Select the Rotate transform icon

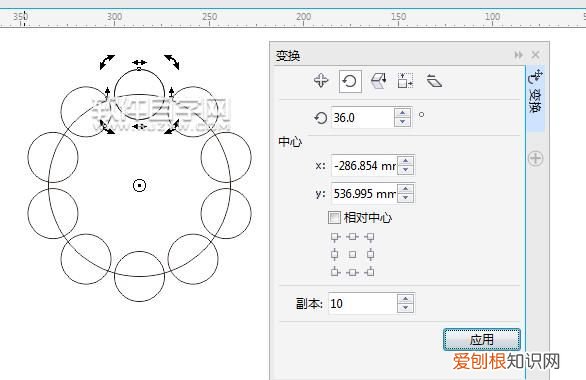pyautogui.click(x=350, y=81)
